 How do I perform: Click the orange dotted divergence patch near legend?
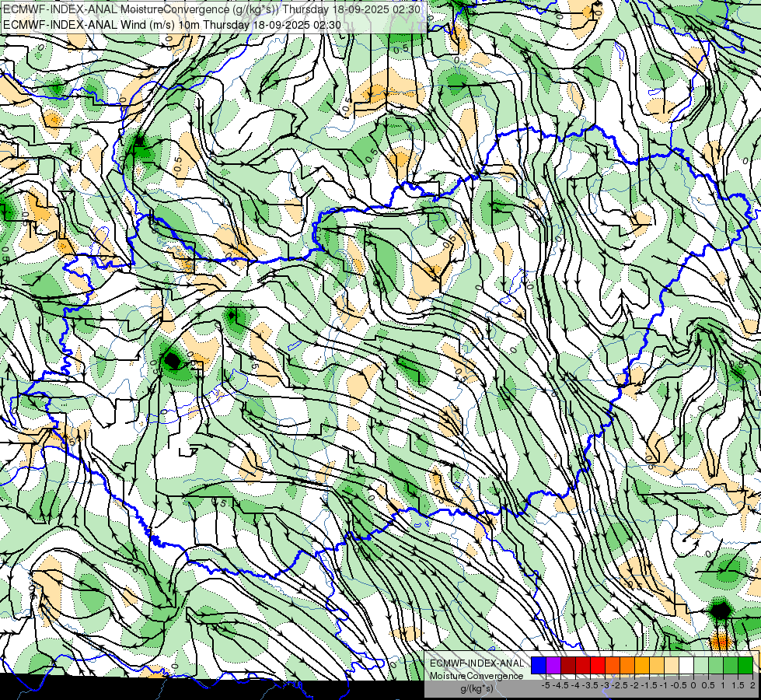click(720, 640)
